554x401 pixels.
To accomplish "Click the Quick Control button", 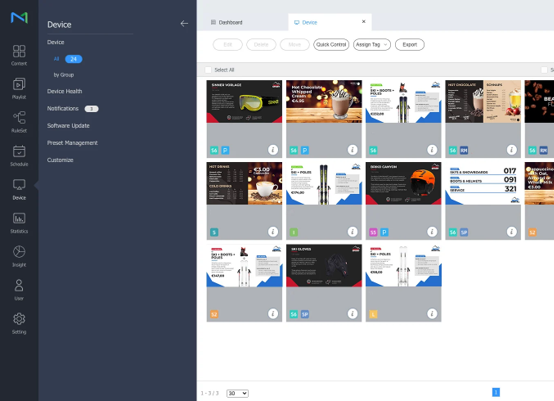I will point(331,45).
